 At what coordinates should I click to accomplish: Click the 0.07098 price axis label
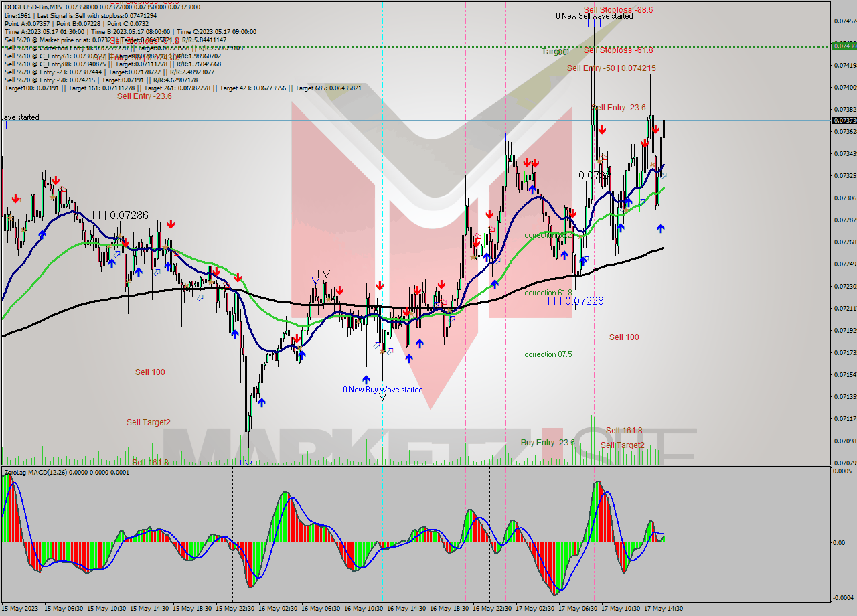click(x=845, y=441)
